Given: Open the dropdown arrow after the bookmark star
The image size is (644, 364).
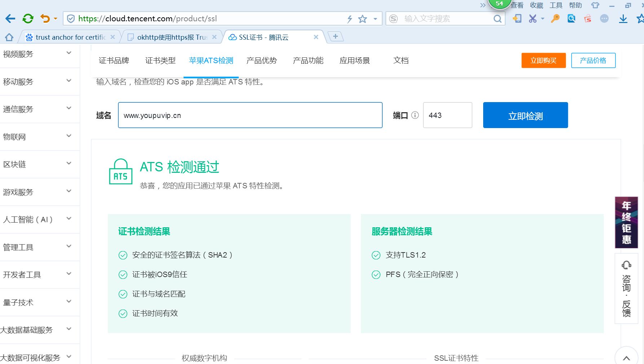Looking at the screenshot, I should [375, 19].
